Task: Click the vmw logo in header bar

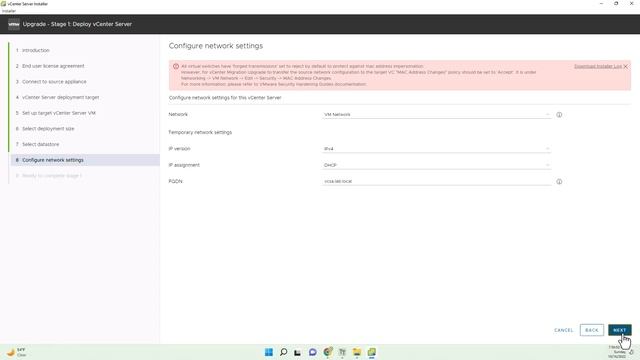Action: pyautogui.click(x=13, y=24)
